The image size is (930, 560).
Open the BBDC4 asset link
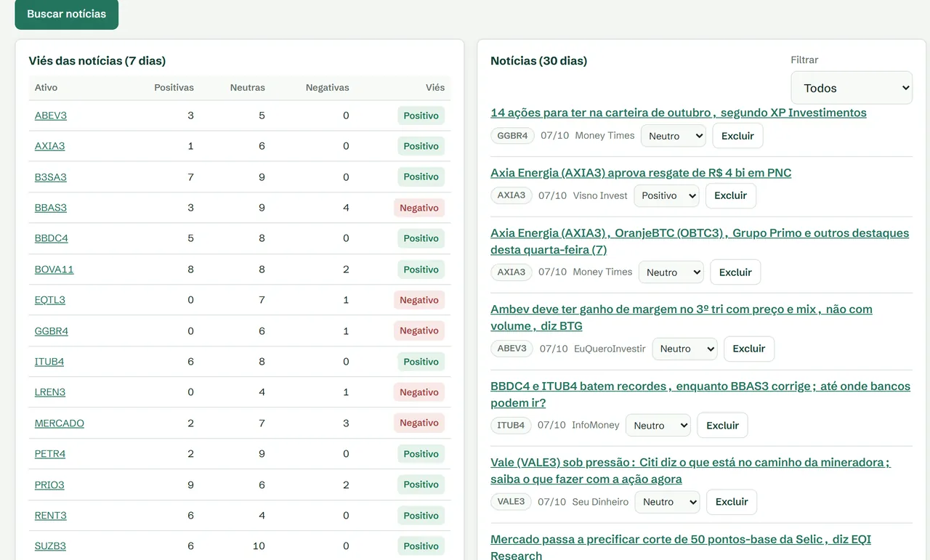coord(51,238)
